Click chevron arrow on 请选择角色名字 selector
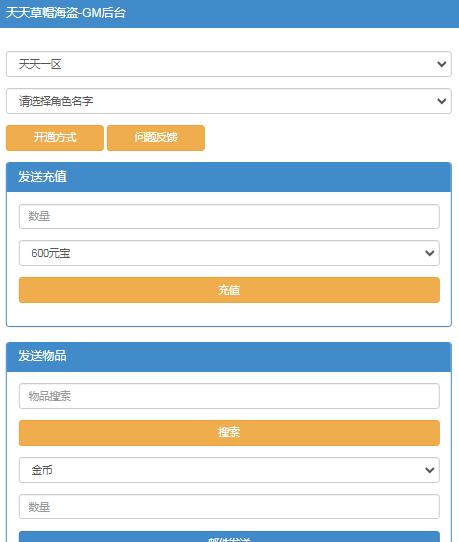459x542 pixels. (441, 101)
